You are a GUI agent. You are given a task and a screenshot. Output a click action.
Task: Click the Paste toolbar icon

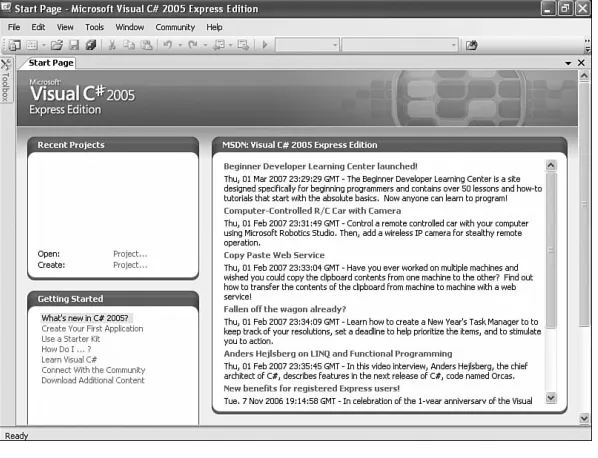click(x=146, y=45)
